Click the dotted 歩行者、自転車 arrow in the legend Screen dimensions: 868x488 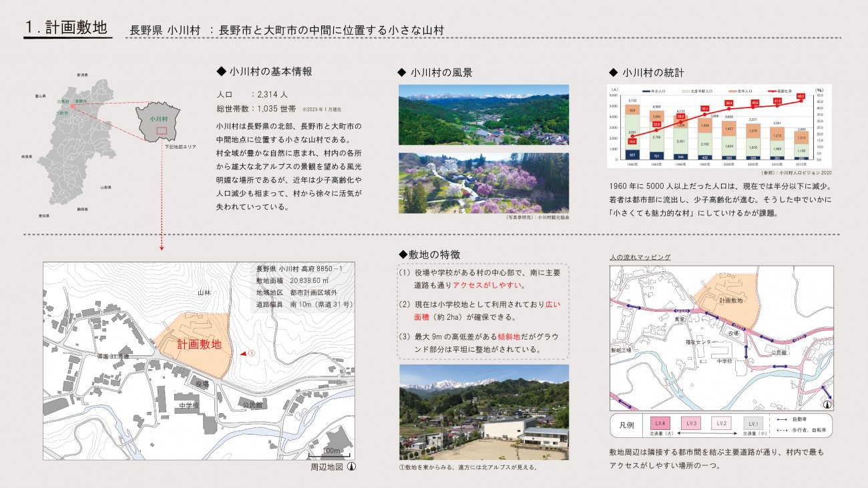click(779, 431)
